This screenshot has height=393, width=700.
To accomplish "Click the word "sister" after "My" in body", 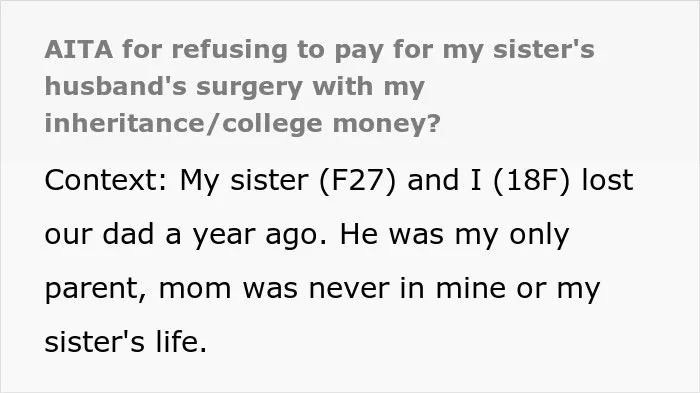I will coord(269,180).
